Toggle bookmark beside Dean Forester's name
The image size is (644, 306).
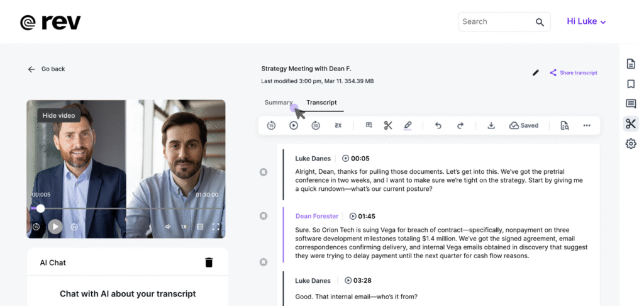(264, 216)
